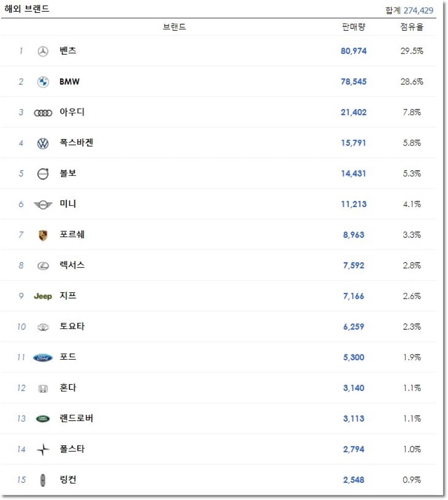448x500 pixels.
Task: Select the BMW roundel logo
Action: point(43,82)
